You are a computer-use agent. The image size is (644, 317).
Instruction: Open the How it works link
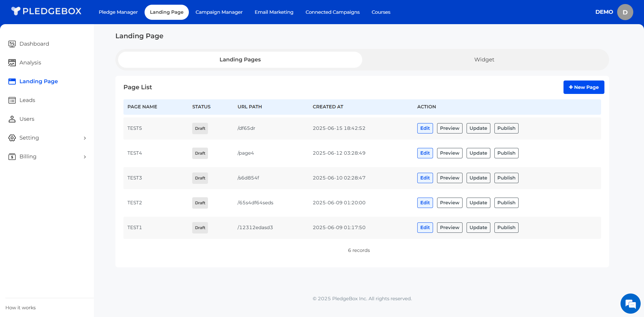20,308
